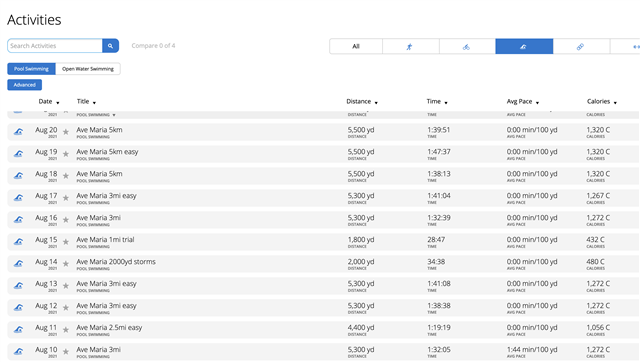Sort activities by Calories column
Image resolution: width=640 pixels, height=362 pixels.
[601, 102]
